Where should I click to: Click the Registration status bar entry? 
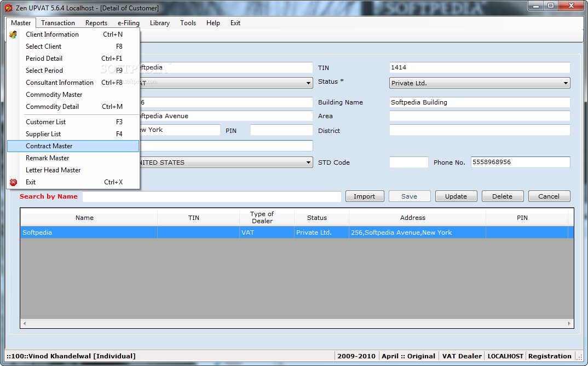[550, 356]
